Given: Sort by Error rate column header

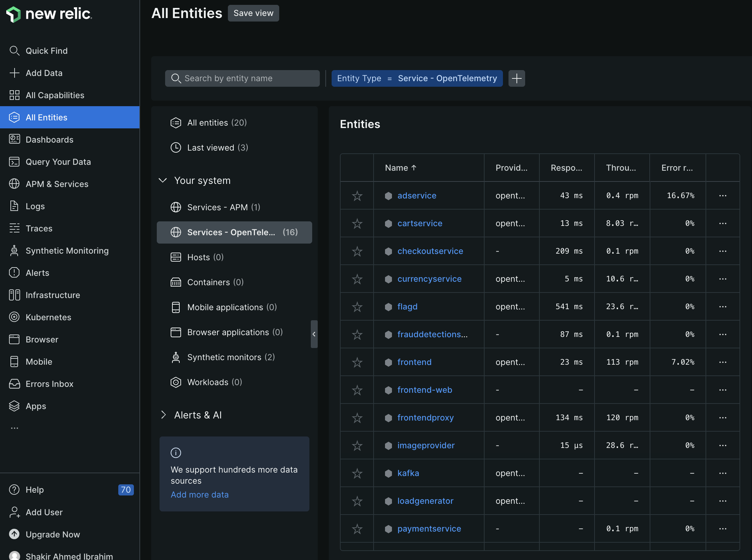Looking at the screenshot, I should pyautogui.click(x=677, y=168).
